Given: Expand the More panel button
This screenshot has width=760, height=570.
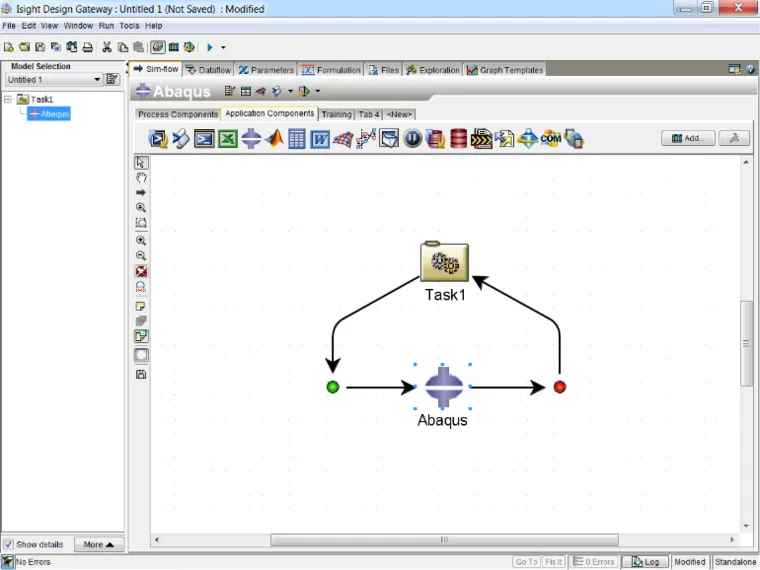Looking at the screenshot, I should coord(98,544).
